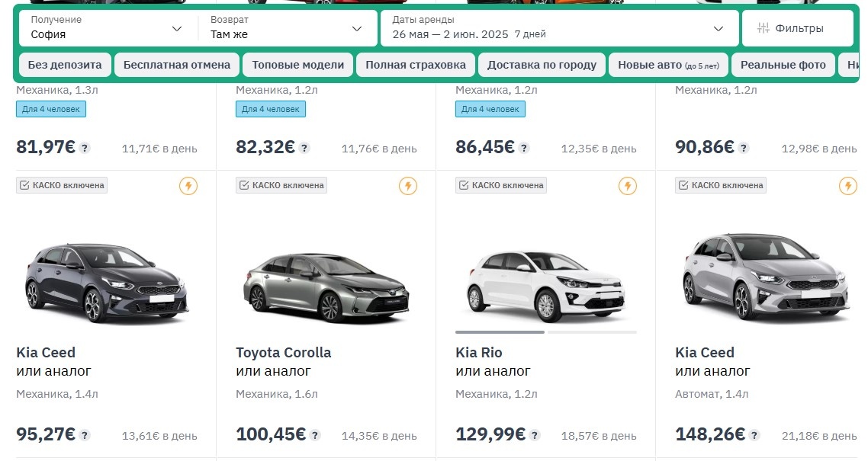The image size is (868, 461).
Task: Select the Новые авто filter chip
Action: coord(667,65)
